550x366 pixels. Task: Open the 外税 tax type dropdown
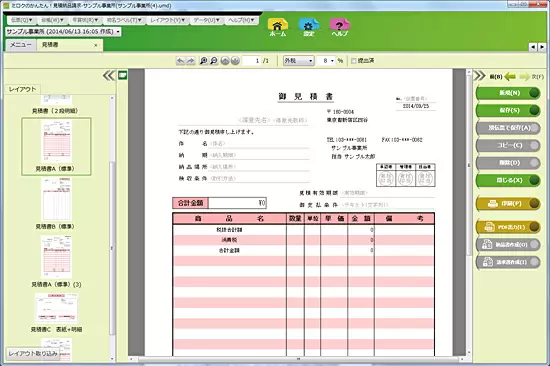click(x=298, y=61)
